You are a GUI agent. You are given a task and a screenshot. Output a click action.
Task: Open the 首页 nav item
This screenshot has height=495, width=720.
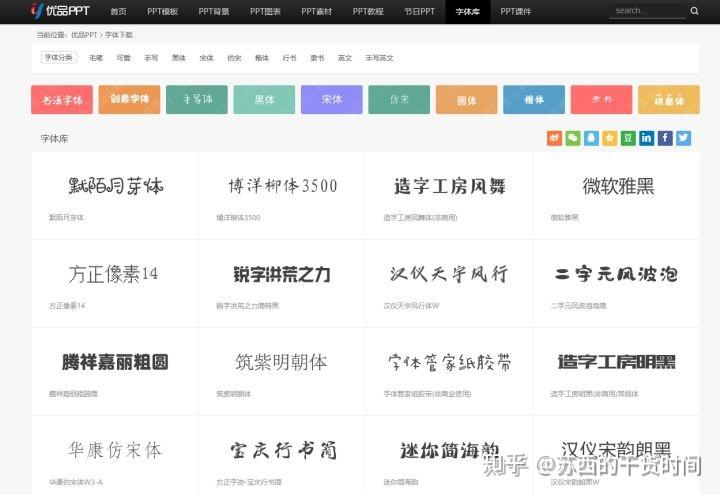(118, 11)
